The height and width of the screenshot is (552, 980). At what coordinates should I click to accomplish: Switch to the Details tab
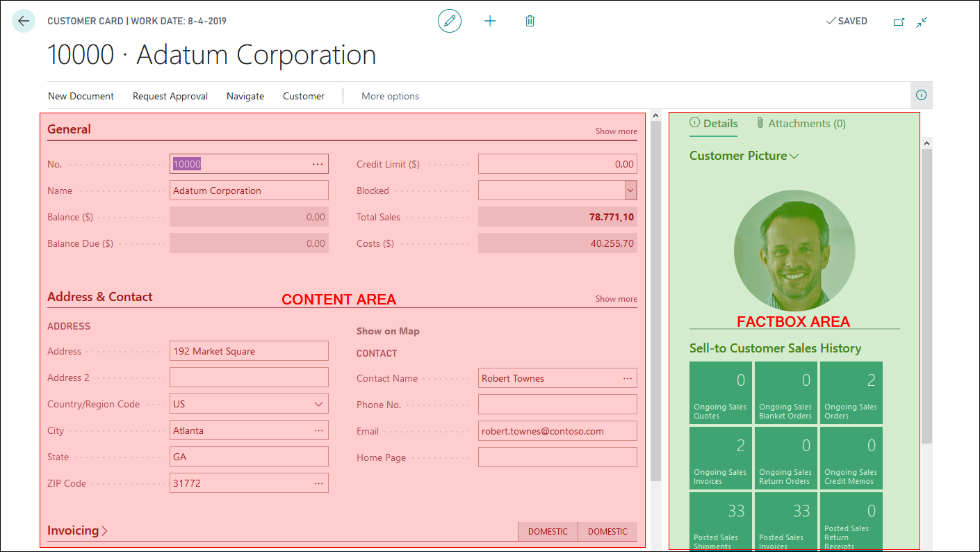[x=714, y=123]
